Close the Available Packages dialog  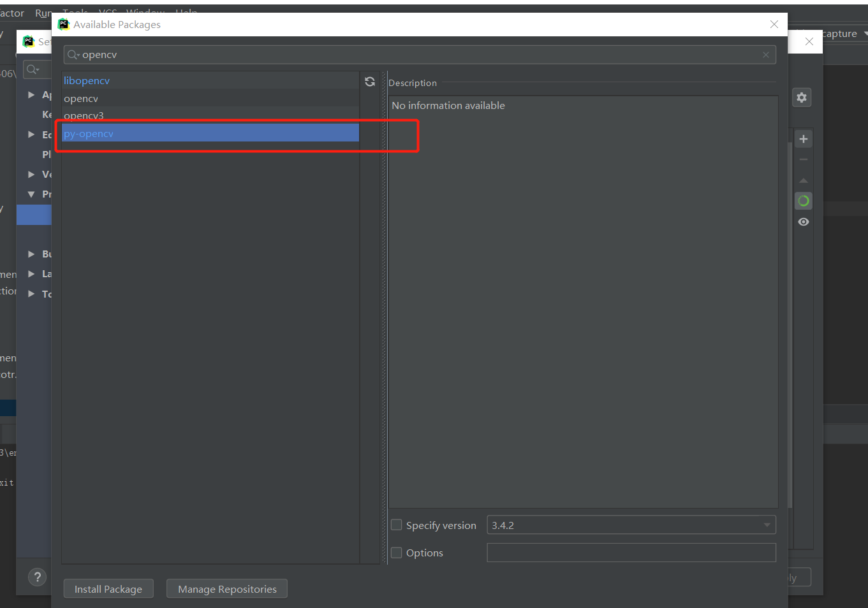coord(774,24)
